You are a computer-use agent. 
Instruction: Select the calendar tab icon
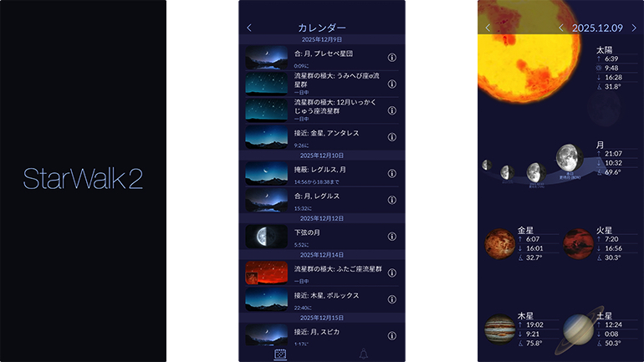(x=280, y=354)
